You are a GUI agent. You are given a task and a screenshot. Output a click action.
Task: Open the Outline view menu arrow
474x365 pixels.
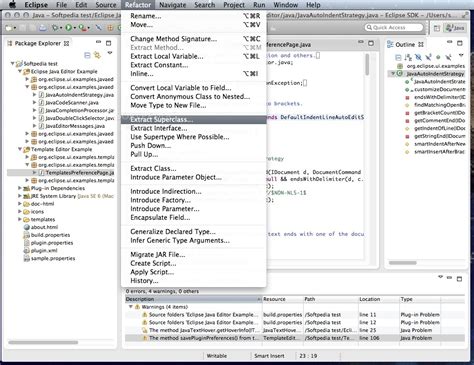point(461,55)
